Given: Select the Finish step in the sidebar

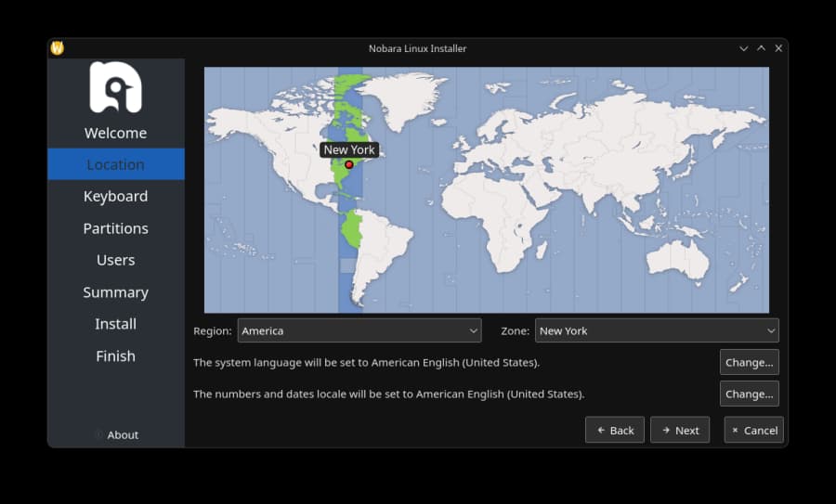Looking at the screenshot, I should point(116,355).
